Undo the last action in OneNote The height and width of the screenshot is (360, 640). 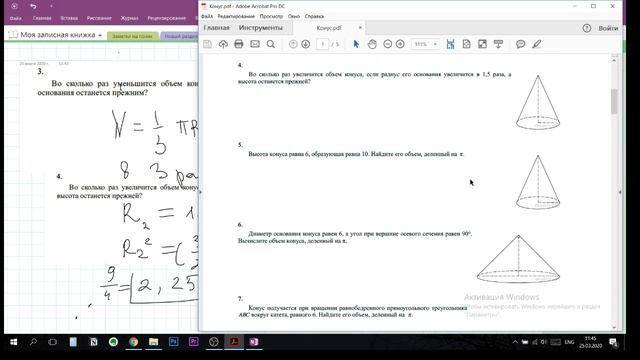[x=33, y=6]
